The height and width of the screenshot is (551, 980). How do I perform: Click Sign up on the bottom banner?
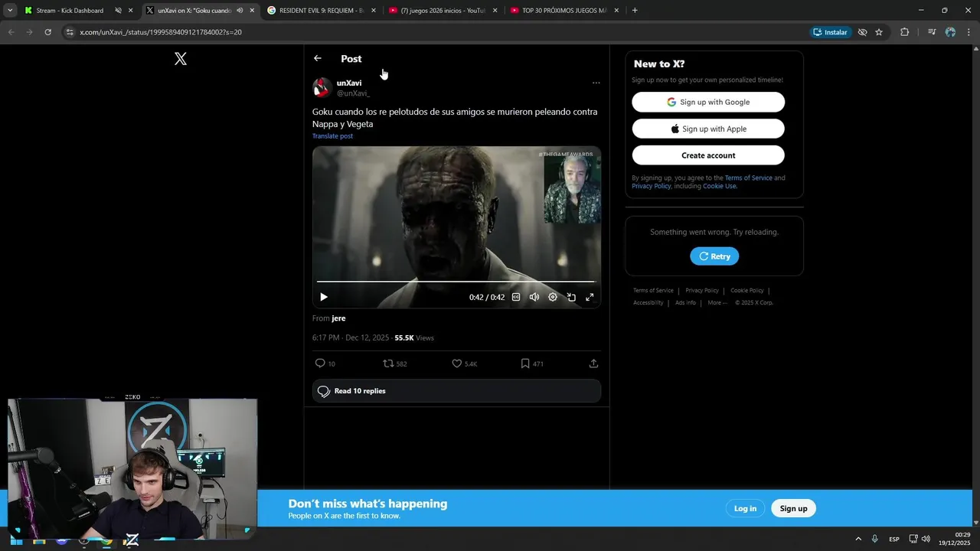tap(793, 508)
